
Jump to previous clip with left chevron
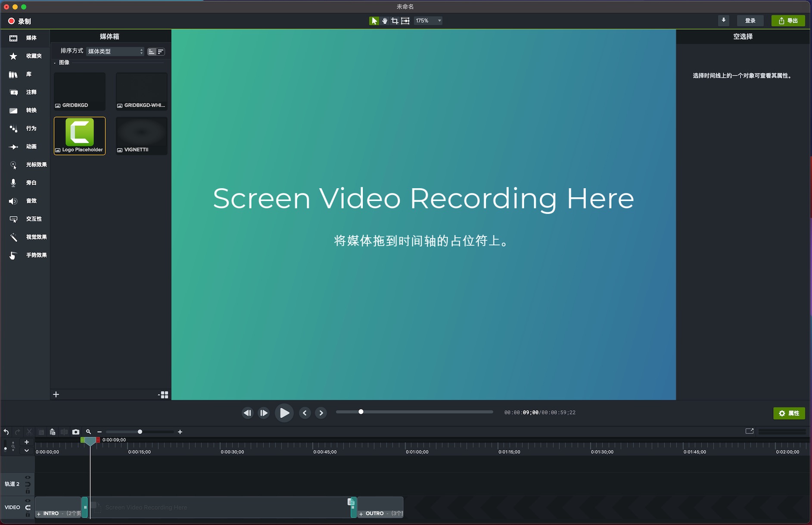305,413
